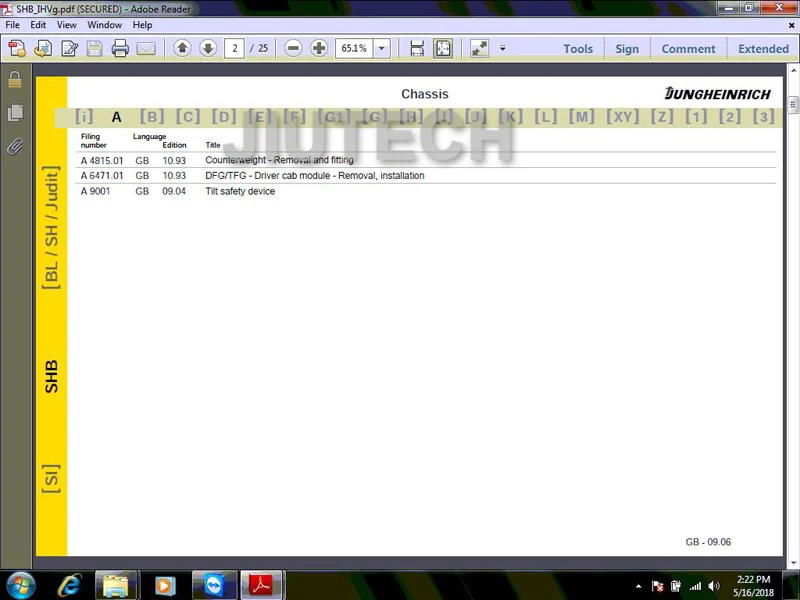Launch Internet Explorer from taskbar

coord(69,585)
